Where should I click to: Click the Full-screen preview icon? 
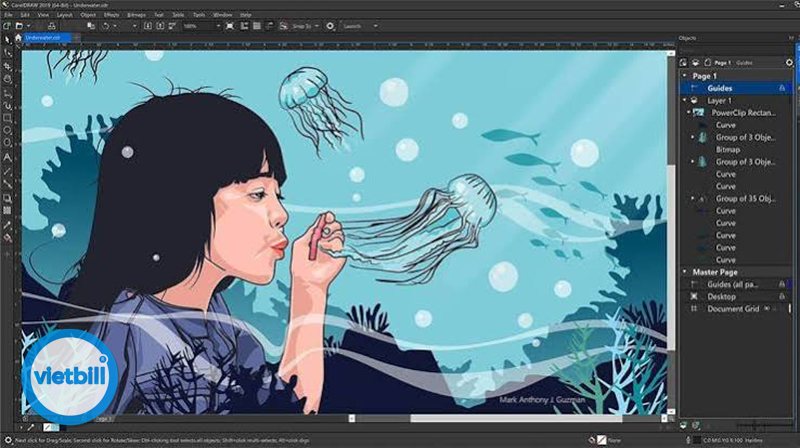[230, 26]
